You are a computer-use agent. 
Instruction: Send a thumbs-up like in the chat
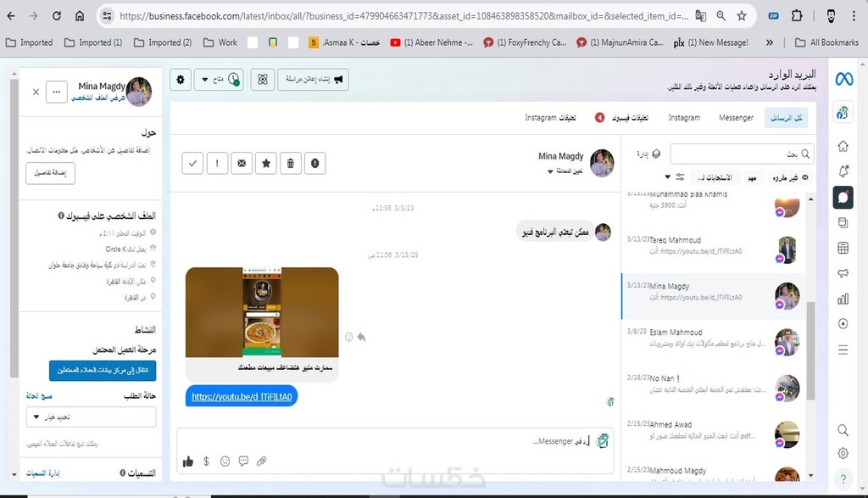pos(188,462)
